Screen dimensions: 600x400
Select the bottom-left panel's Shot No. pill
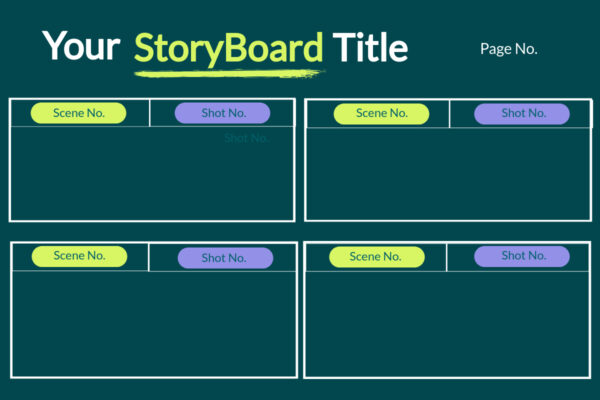tap(224, 258)
